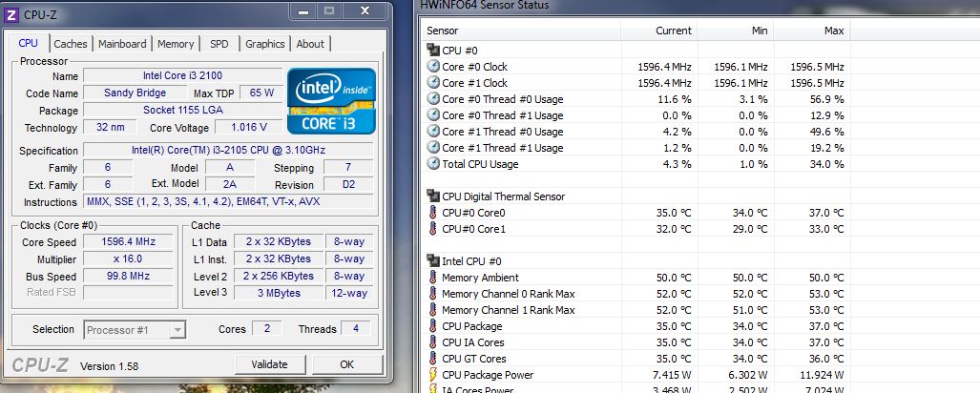
Task: Open the Caches tab
Action: 71,44
